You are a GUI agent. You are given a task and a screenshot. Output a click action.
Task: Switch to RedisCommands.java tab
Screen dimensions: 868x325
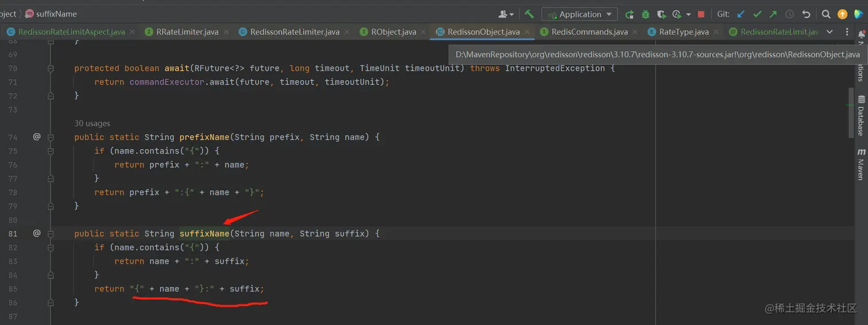(x=590, y=32)
